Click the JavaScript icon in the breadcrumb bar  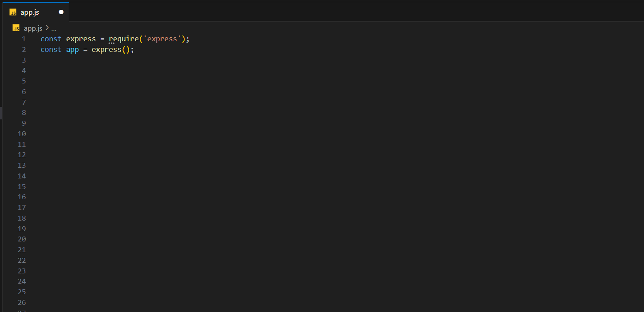point(16,28)
